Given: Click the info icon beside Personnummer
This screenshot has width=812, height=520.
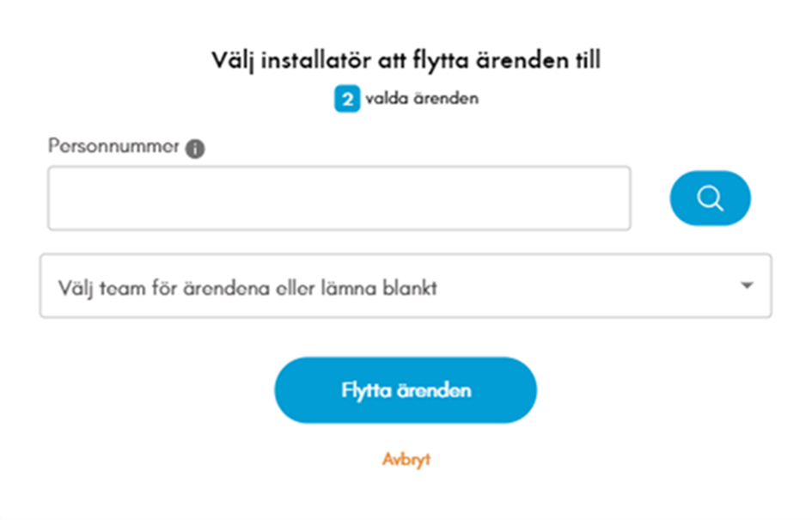Looking at the screenshot, I should 195,149.
